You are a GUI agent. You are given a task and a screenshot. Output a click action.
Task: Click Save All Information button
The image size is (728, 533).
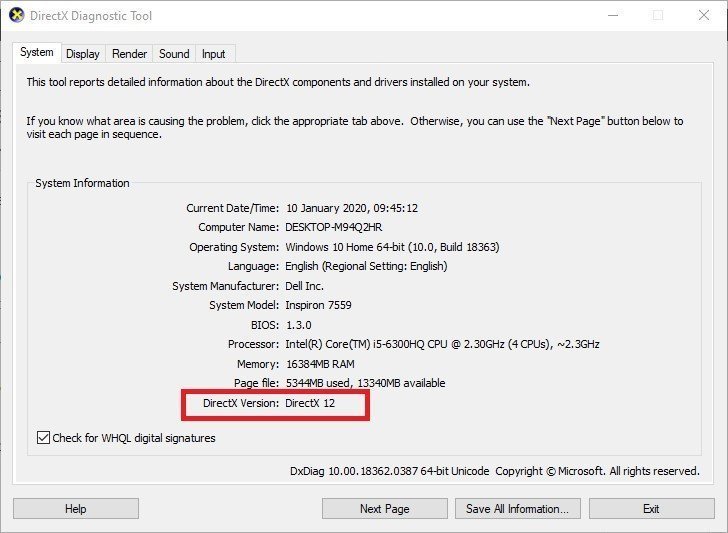point(517,509)
